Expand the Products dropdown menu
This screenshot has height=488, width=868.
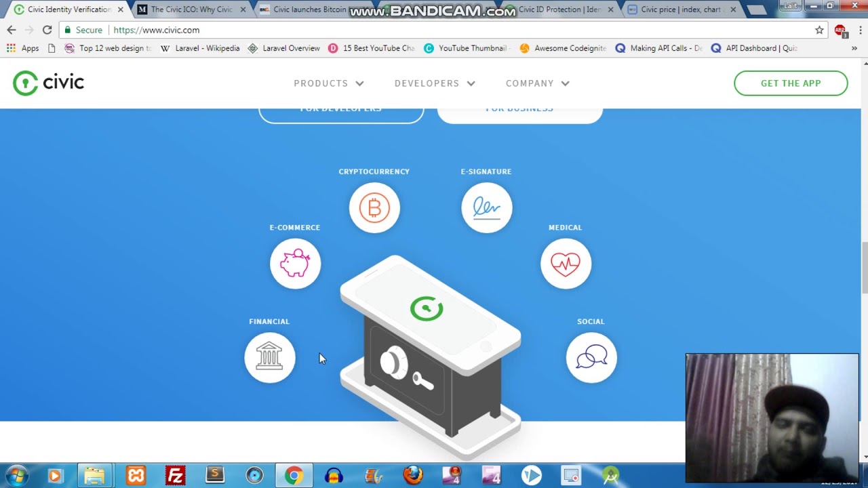coord(329,83)
